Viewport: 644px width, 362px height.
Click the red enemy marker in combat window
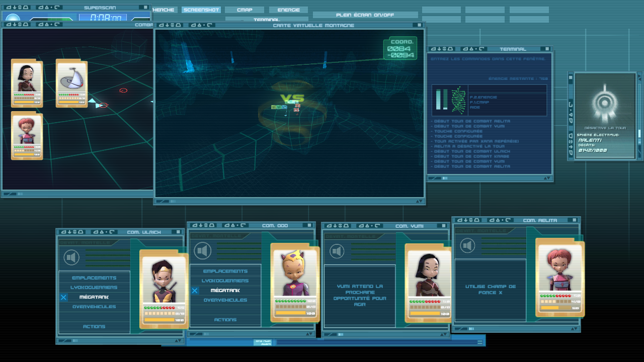pyautogui.click(x=123, y=90)
